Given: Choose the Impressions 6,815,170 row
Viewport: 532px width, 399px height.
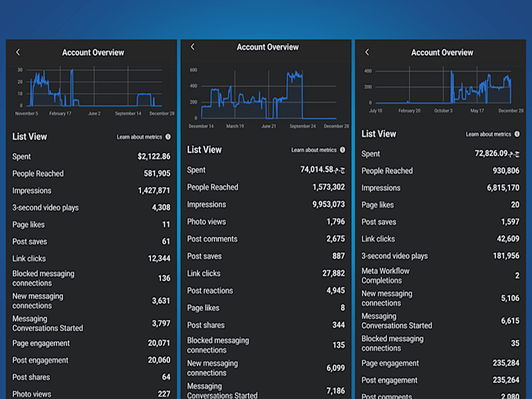Looking at the screenshot, I should (440, 188).
